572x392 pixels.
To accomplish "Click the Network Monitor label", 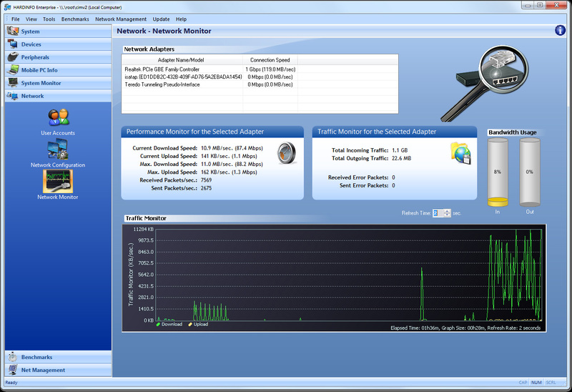I will [x=58, y=197].
